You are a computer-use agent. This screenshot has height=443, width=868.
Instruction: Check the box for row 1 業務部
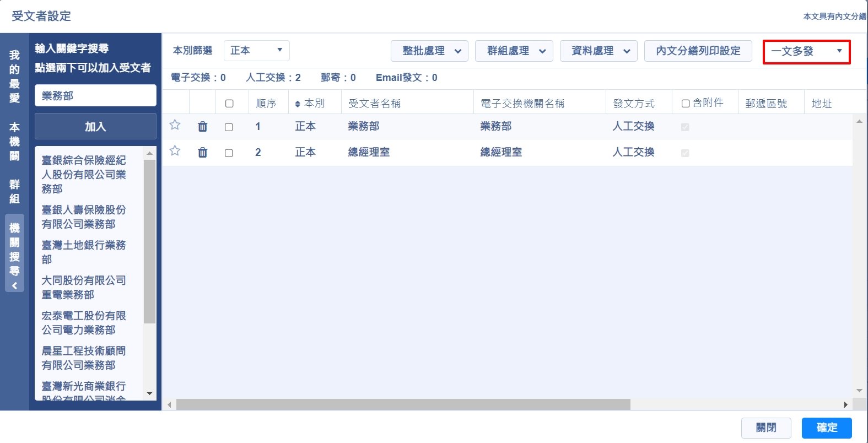(x=229, y=127)
